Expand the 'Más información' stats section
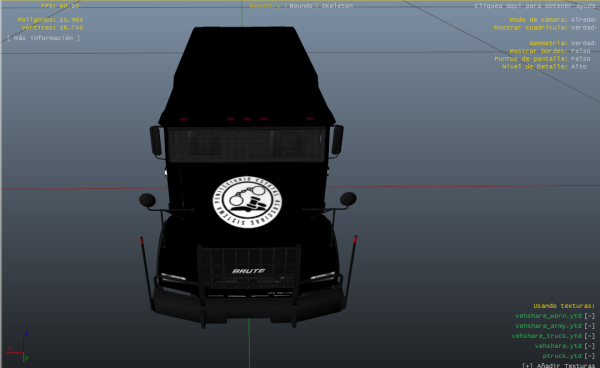600x368 pixels. pyautogui.click(x=44, y=38)
